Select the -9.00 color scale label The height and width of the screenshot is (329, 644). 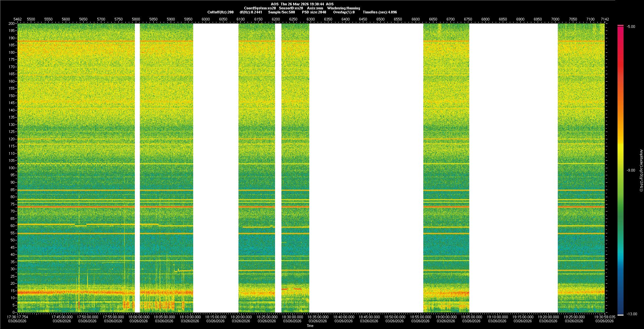coord(631,170)
